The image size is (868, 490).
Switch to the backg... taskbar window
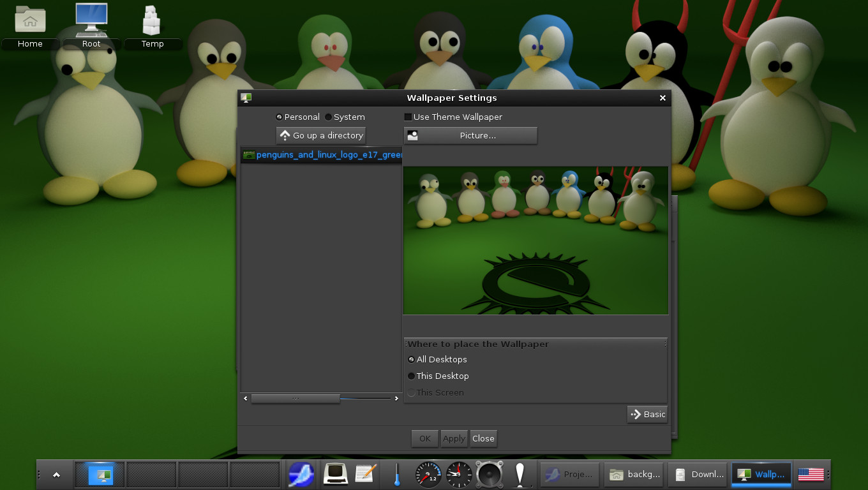(x=634, y=475)
